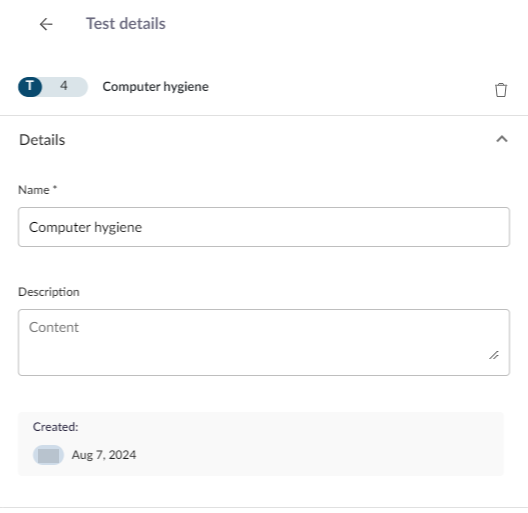Click the end of Computer hygiene name text
This screenshot has height=513, width=528.
pos(142,227)
